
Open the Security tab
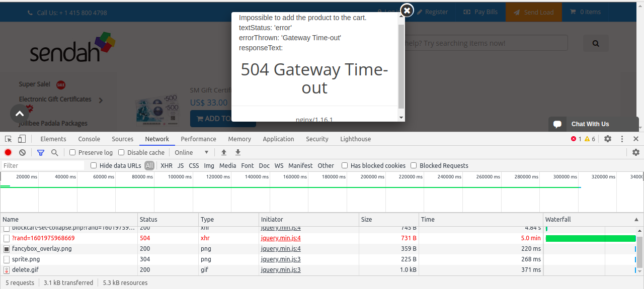(317, 139)
